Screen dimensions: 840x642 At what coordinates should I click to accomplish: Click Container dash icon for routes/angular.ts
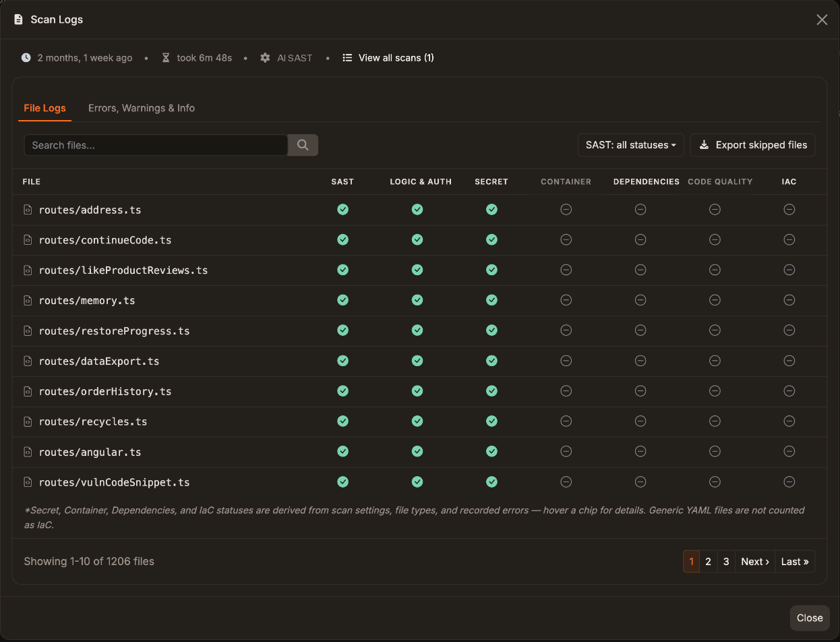566,452
